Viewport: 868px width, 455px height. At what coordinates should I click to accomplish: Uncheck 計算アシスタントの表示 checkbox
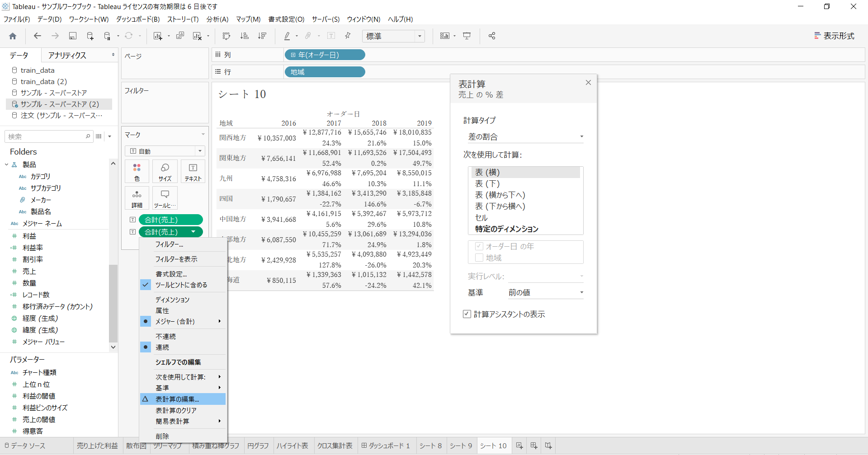tap(467, 314)
